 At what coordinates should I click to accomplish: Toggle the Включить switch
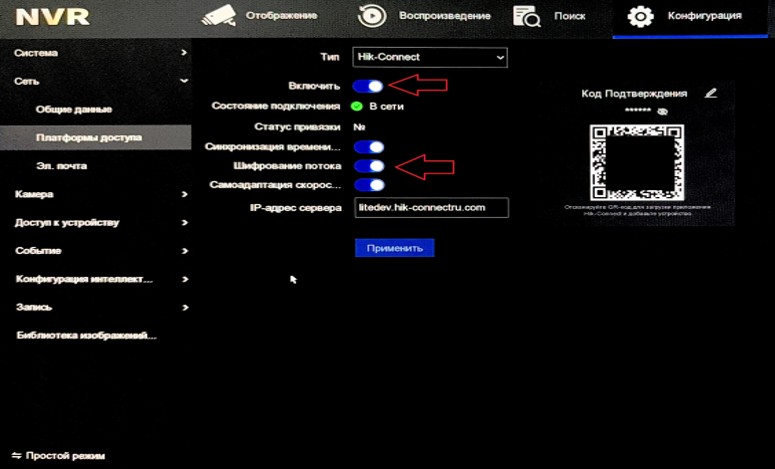[368, 86]
